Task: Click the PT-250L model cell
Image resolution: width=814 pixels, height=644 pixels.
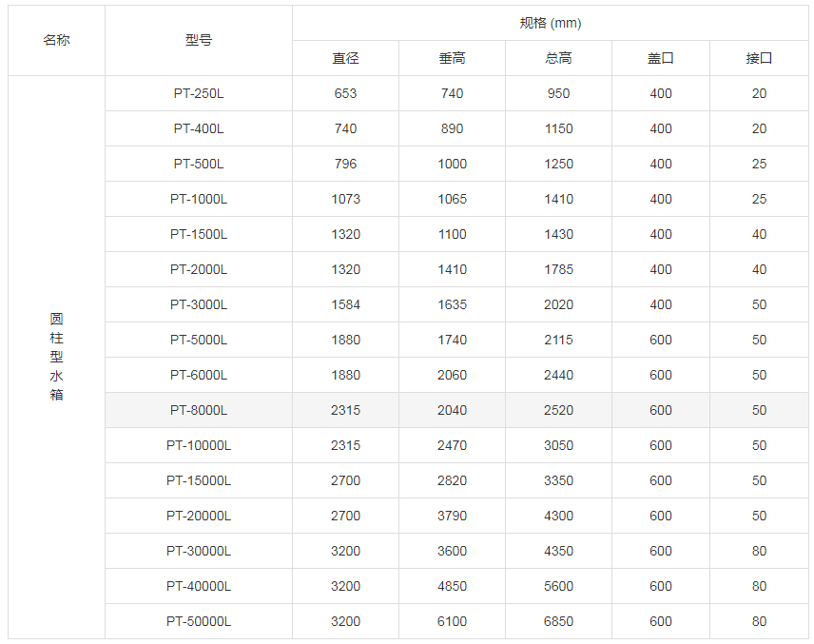Action: (x=199, y=93)
